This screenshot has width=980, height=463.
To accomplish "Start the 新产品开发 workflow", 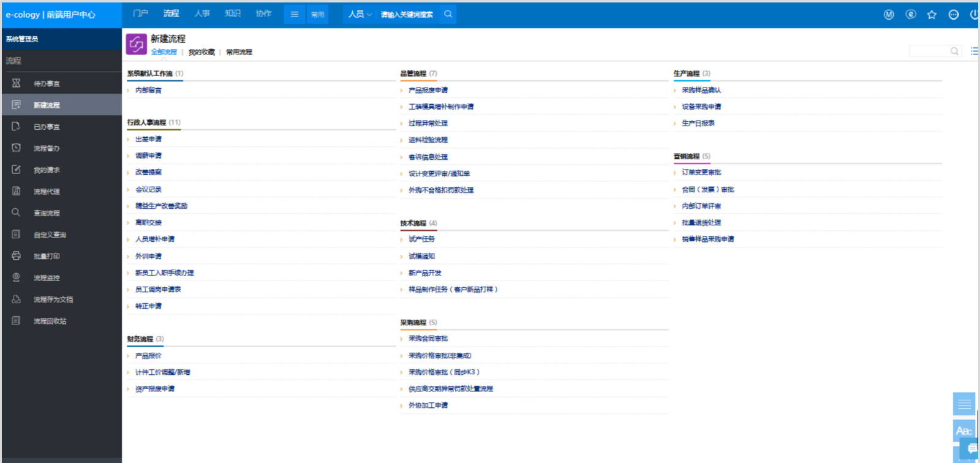I will pos(425,273).
